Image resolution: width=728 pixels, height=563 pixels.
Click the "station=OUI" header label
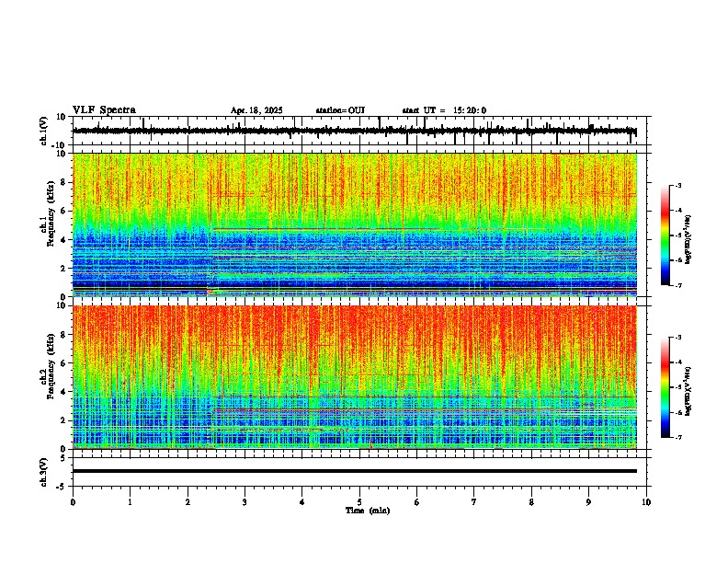click(x=340, y=110)
